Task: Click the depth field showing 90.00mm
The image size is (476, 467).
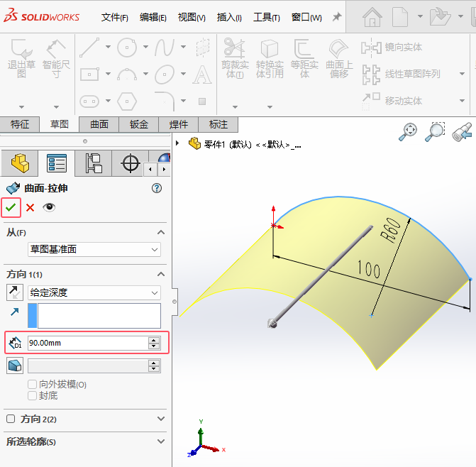Action: (88, 343)
